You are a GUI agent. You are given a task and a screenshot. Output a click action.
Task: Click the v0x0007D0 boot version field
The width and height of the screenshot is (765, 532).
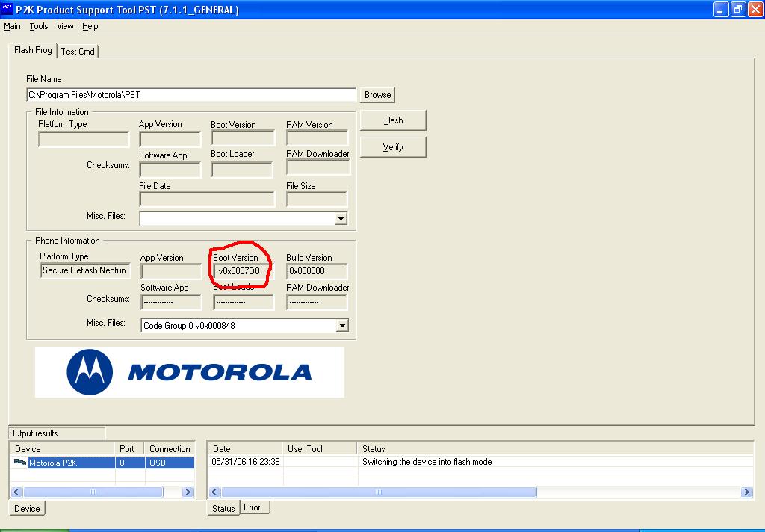pyautogui.click(x=244, y=271)
